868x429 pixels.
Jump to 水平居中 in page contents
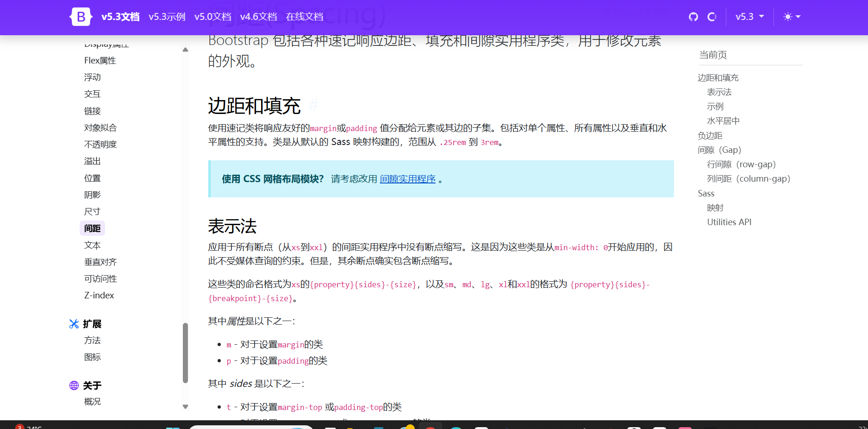coord(723,121)
